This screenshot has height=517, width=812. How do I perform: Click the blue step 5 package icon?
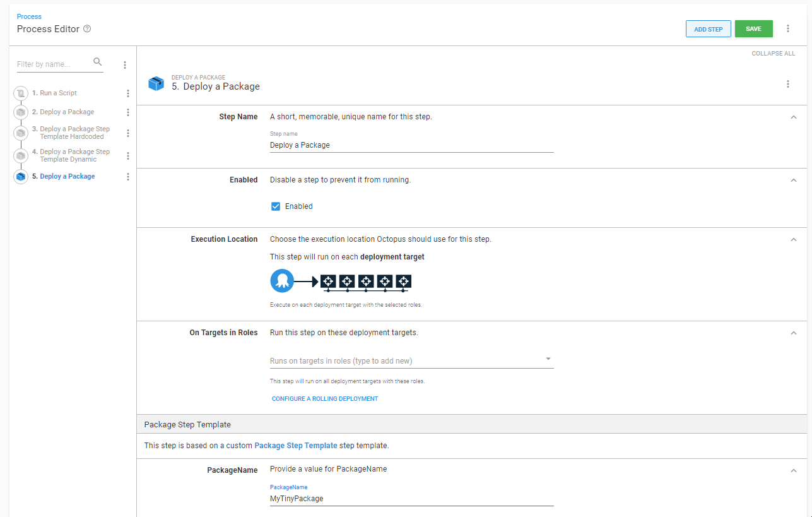[x=21, y=177]
